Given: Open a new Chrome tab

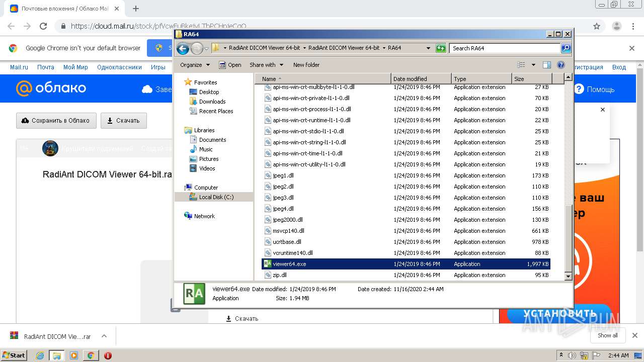Looking at the screenshot, I should point(136,9).
